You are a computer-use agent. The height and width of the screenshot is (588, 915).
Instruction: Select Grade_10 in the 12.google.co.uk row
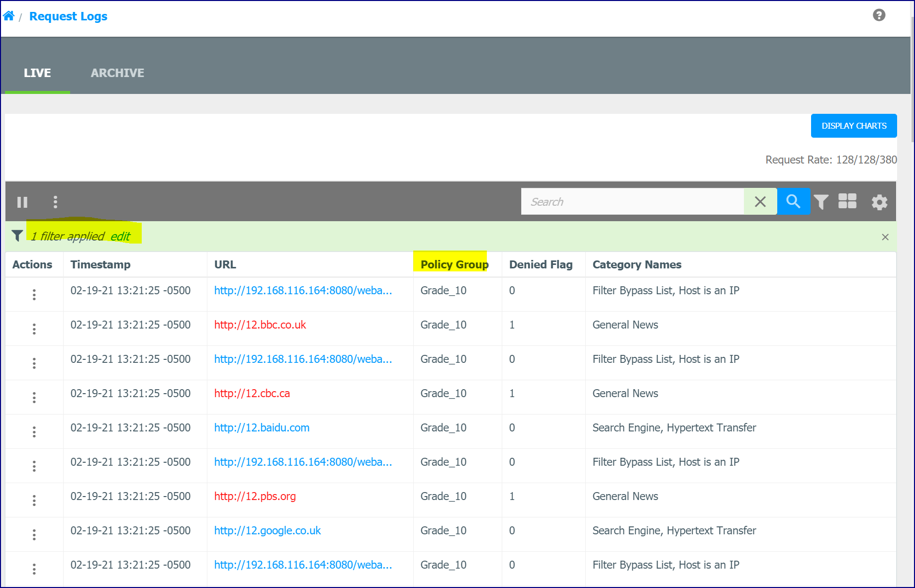point(444,531)
